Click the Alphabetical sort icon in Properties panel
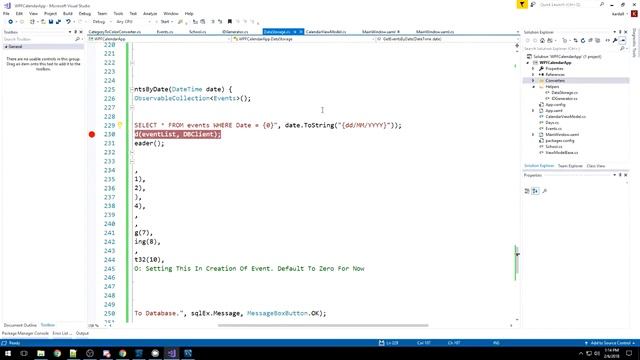The image size is (640, 360). click(x=535, y=191)
